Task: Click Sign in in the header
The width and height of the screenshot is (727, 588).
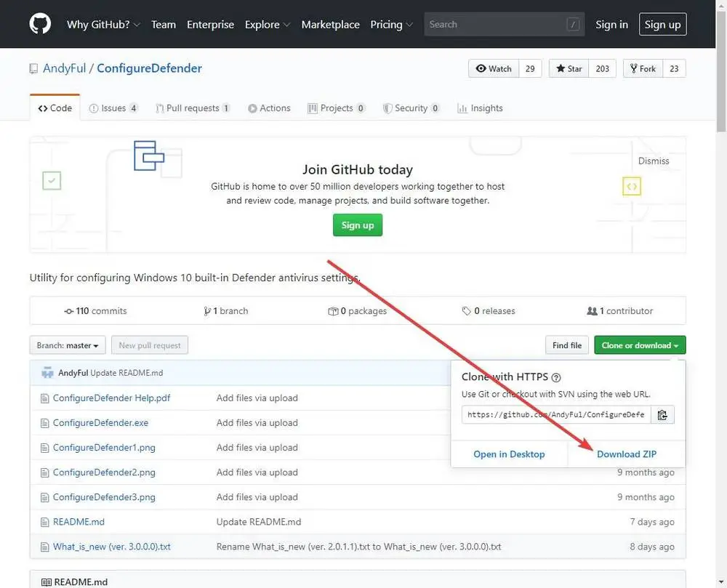Action: pos(611,25)
